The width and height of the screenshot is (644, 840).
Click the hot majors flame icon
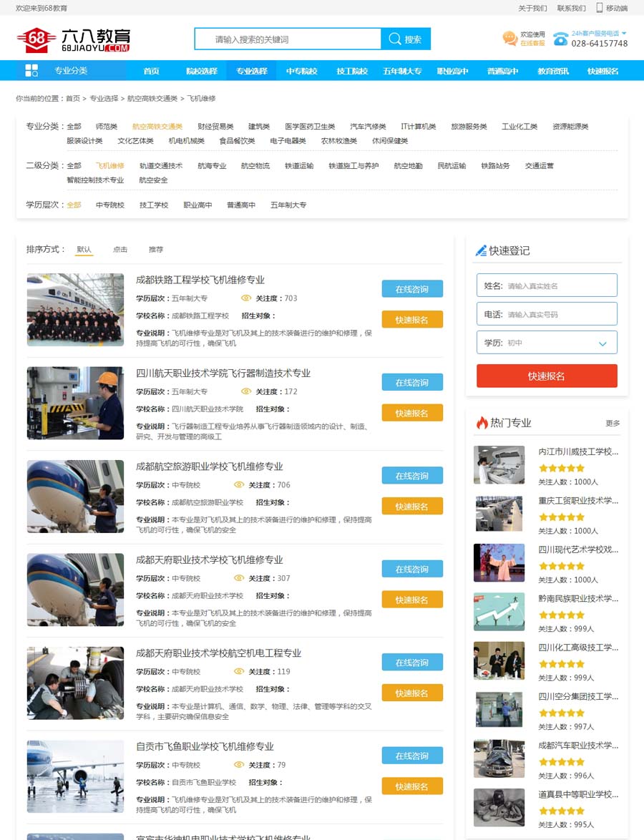click(x=482, y=423)
